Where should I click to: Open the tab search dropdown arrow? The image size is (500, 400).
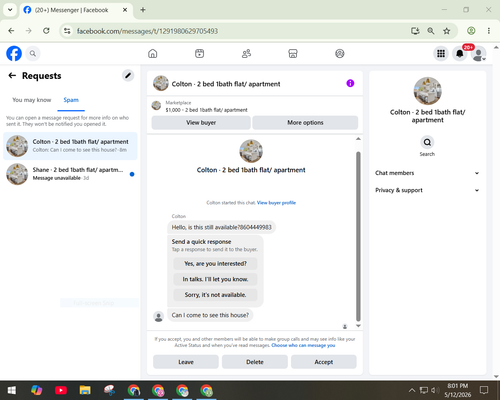(x=10, y=10)
